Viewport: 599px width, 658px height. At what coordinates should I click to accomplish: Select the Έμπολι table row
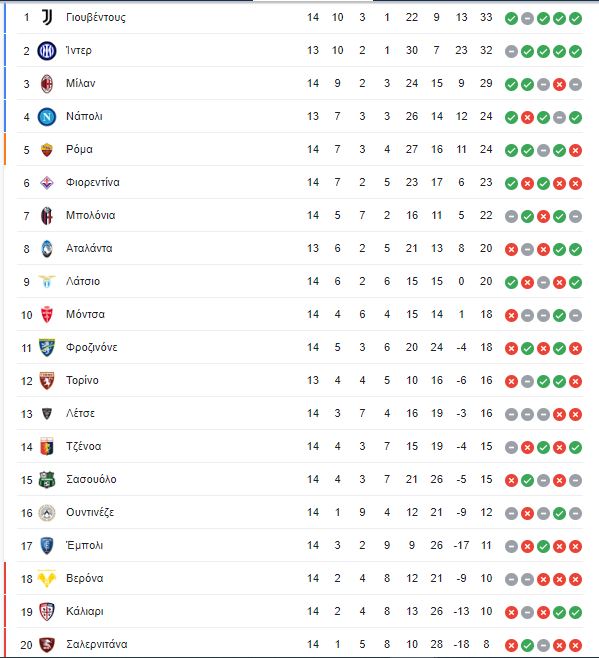[x=300, y=546]
